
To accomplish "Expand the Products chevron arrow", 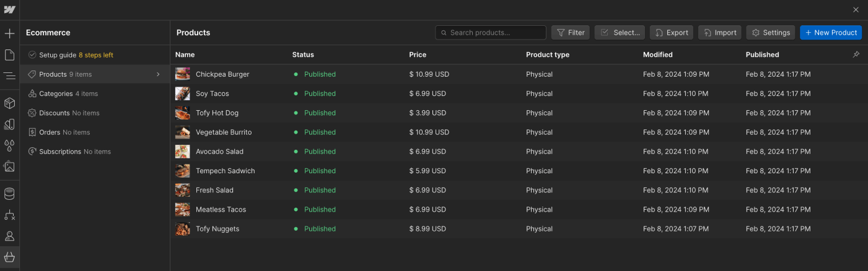I will click(158, 74).
